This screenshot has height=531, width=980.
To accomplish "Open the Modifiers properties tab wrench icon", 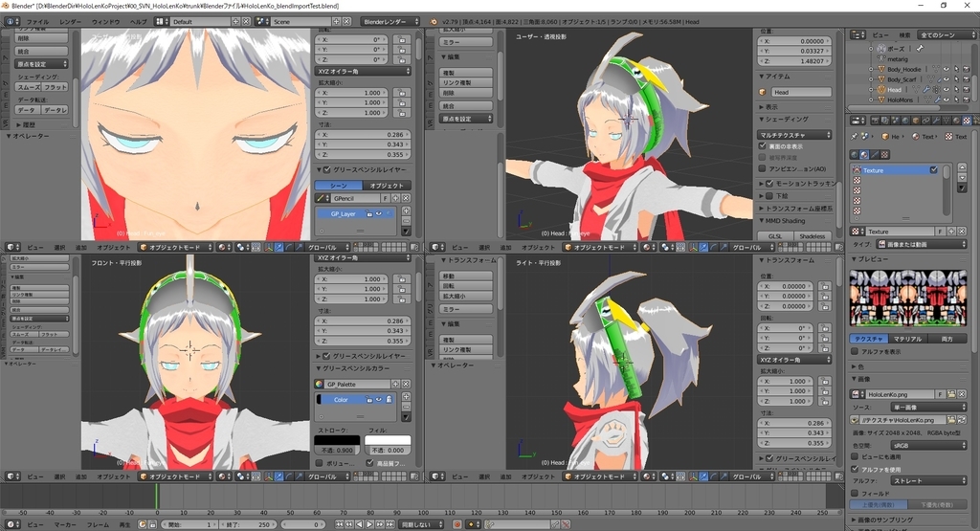I will coord(936,121).
